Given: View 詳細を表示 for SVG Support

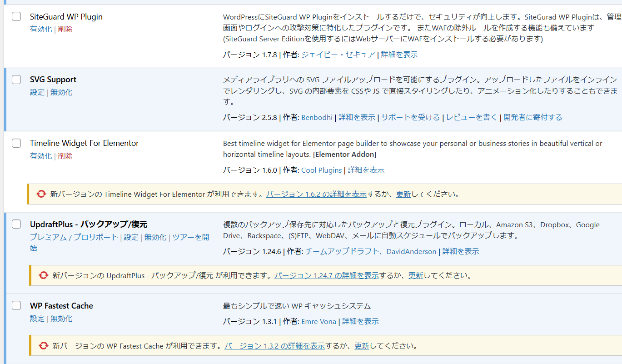Looking at the screenshot, I should (357, 117).
